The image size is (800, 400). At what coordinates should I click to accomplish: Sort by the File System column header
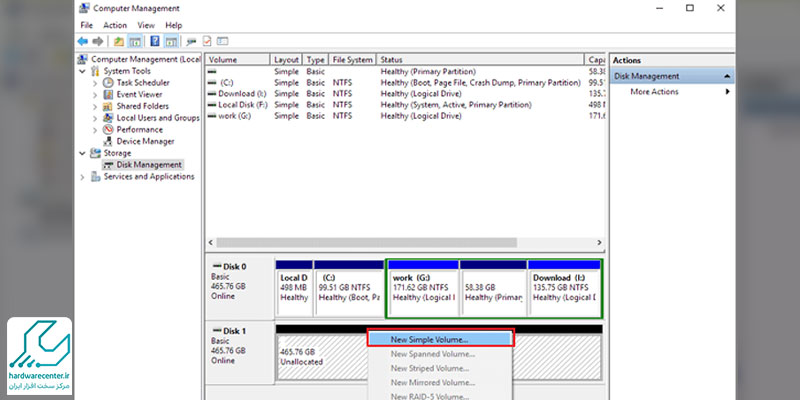tap(352, 60)
